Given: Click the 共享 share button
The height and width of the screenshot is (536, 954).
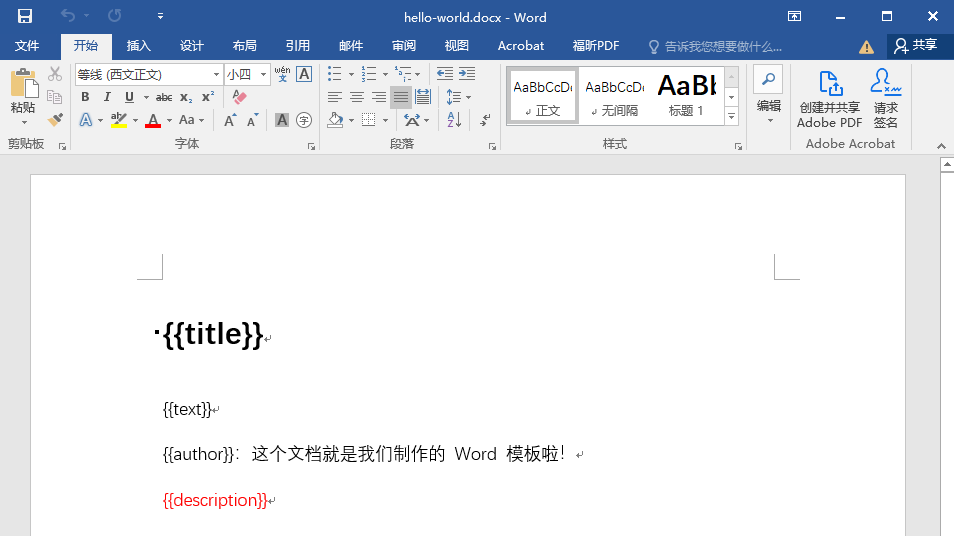Looking at the screenshot, I should (916, 46).
